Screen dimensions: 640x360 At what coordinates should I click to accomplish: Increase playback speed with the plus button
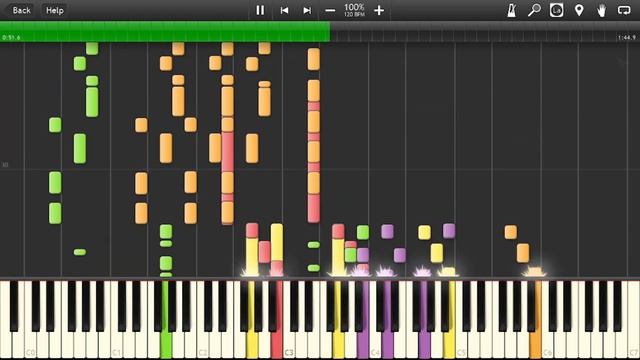[379, 10]
